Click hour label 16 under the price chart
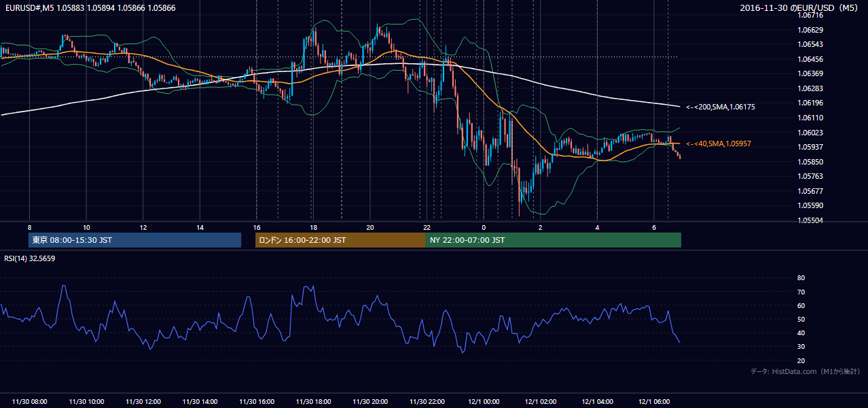Viewport: 868px width, 408px height. click(x=257, y=227)
